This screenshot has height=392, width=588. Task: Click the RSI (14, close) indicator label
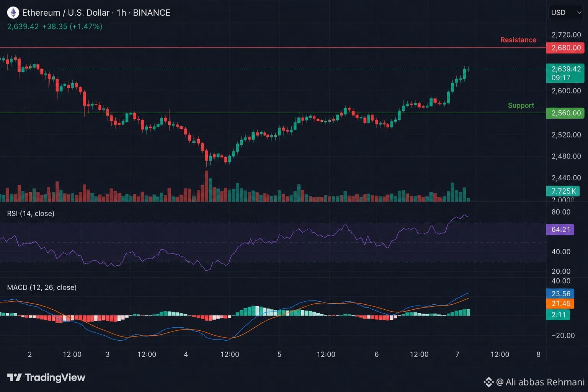click(31, 214)
